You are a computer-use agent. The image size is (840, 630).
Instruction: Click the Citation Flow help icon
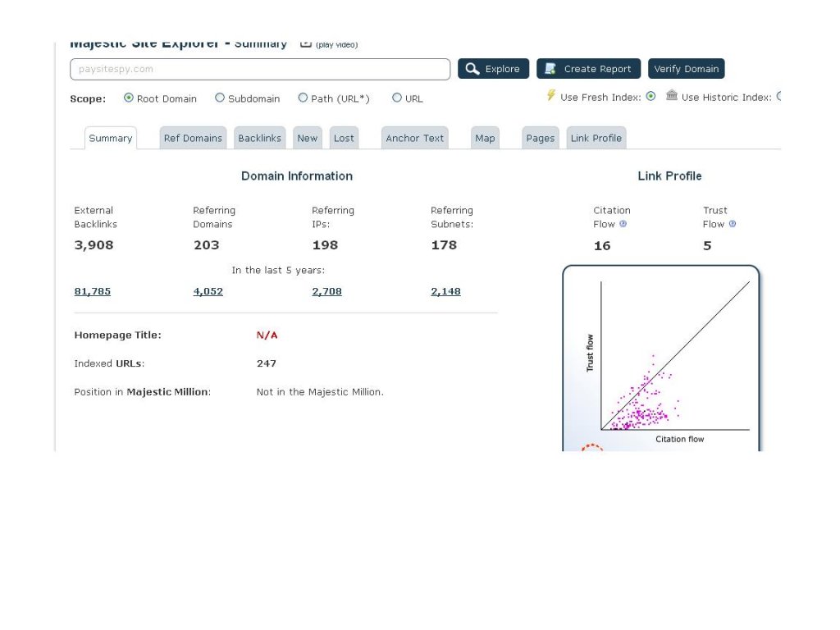click(623, 224)
